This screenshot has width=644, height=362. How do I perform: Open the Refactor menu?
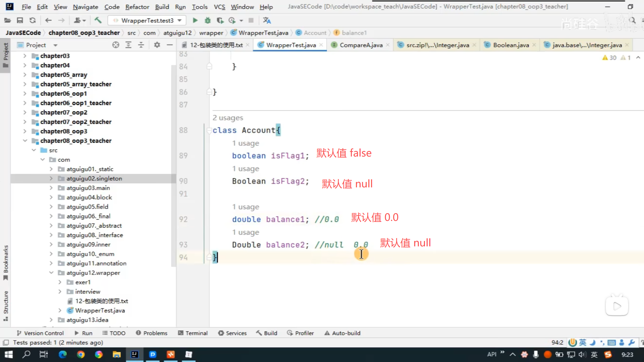137,7
